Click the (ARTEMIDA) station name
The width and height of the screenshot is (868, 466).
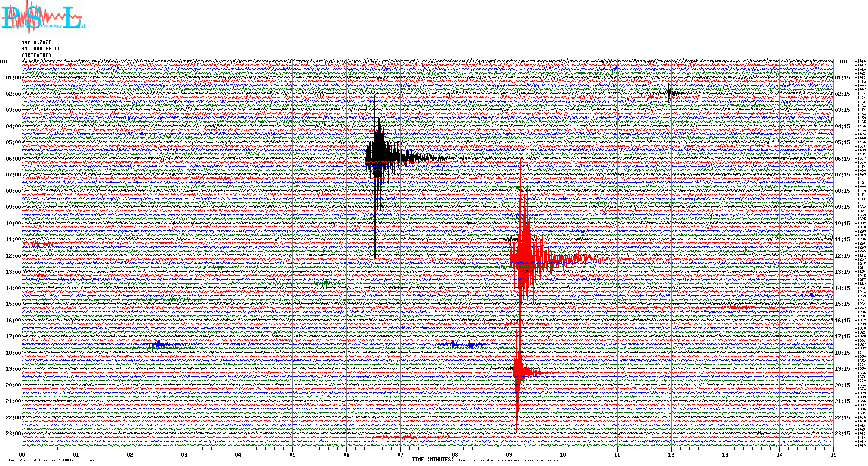[x=36, y=55]
